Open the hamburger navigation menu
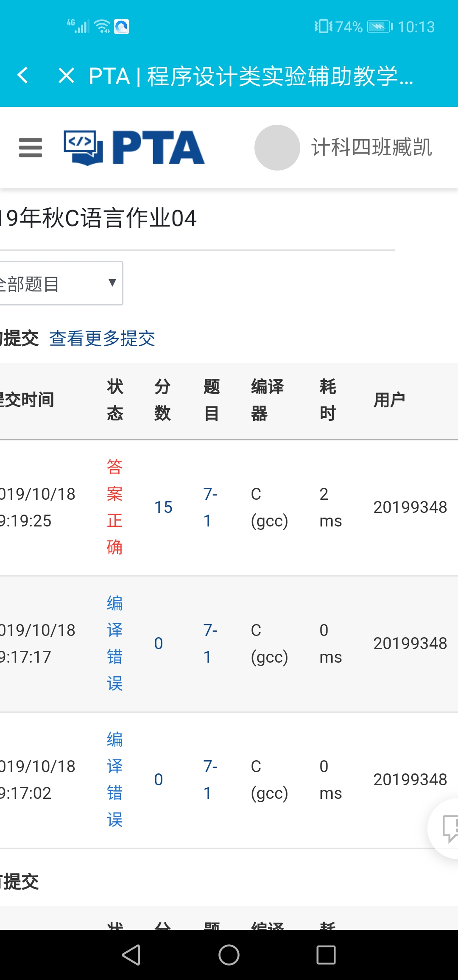Image resolution: width=458 pixels, height=980 pixels. click(31, 148)
